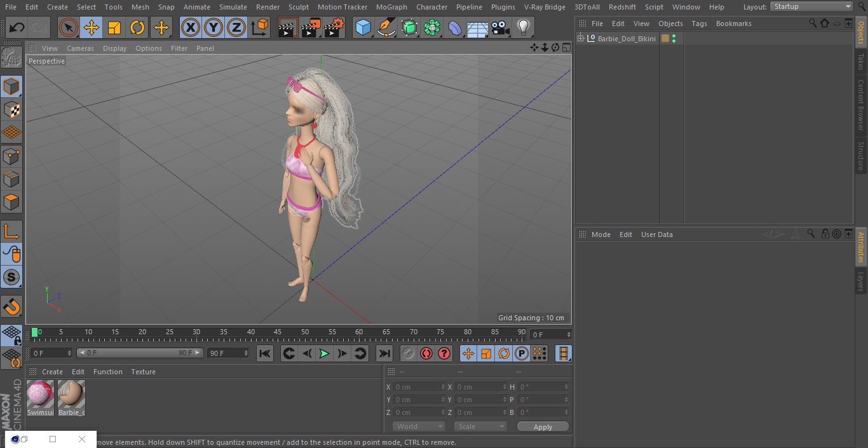The height and width of the screenshot is (448, 868).
Task: Toggle Z axis lock
Action: pyautogui.click(x=236, y=27)
